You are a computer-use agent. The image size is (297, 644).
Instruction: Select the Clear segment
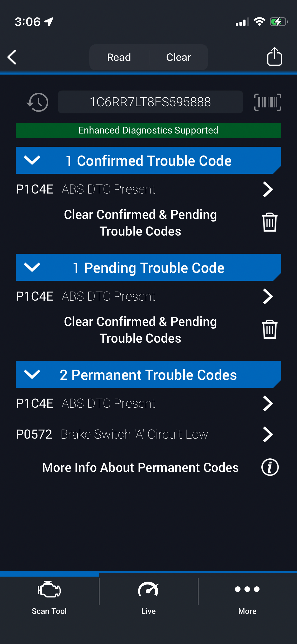coord(178,57)
